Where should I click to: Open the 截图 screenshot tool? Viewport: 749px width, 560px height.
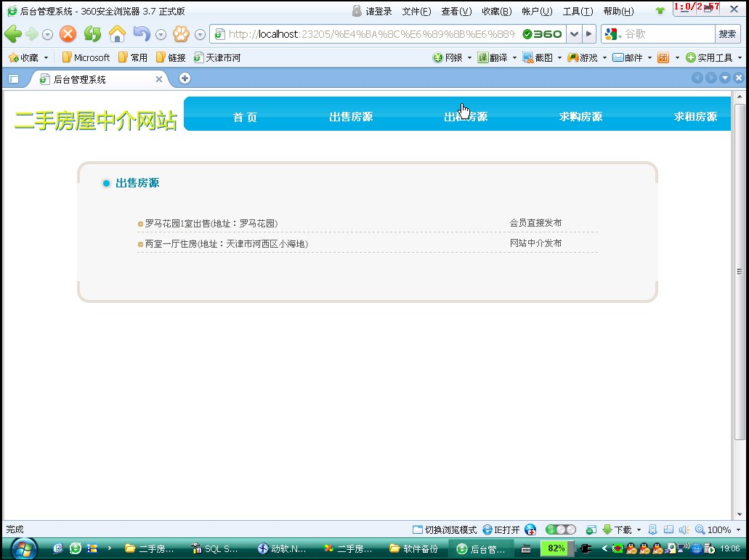[x=538, y=58]
